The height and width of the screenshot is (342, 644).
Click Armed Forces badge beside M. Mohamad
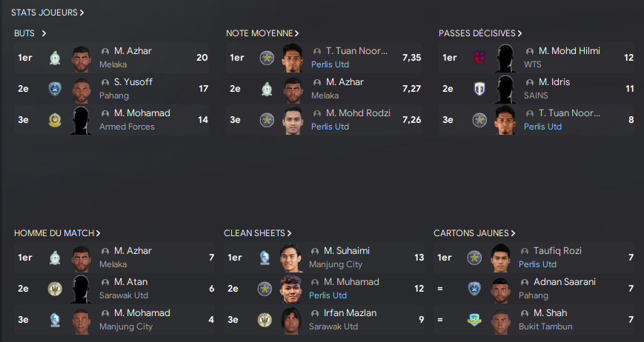tap(55, 120)
